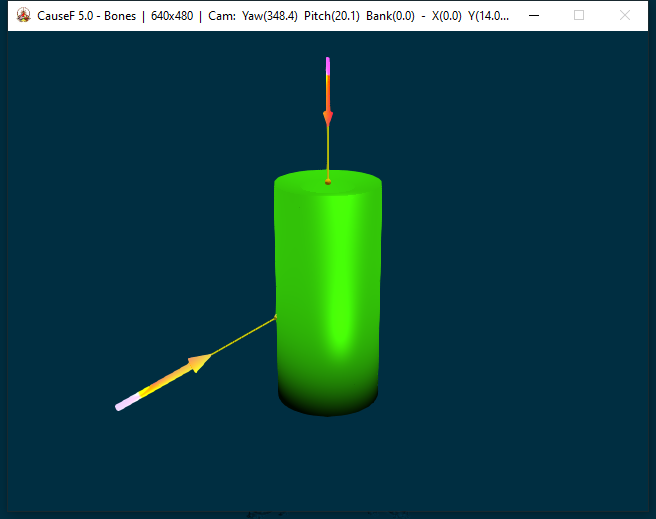This screenshot has width=656, height=519.
Task: Click the orange arrowhead of the diagonal arrow
Action: tap(200, 361)
